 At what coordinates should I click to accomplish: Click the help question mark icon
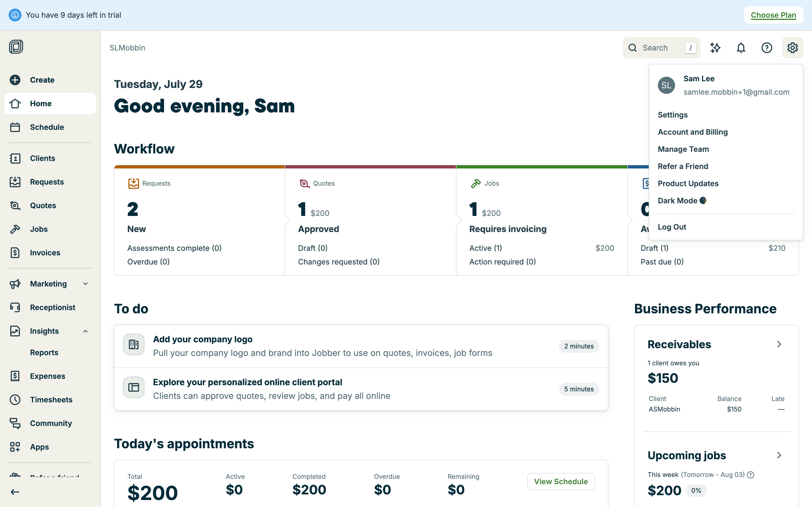(766, 48)
